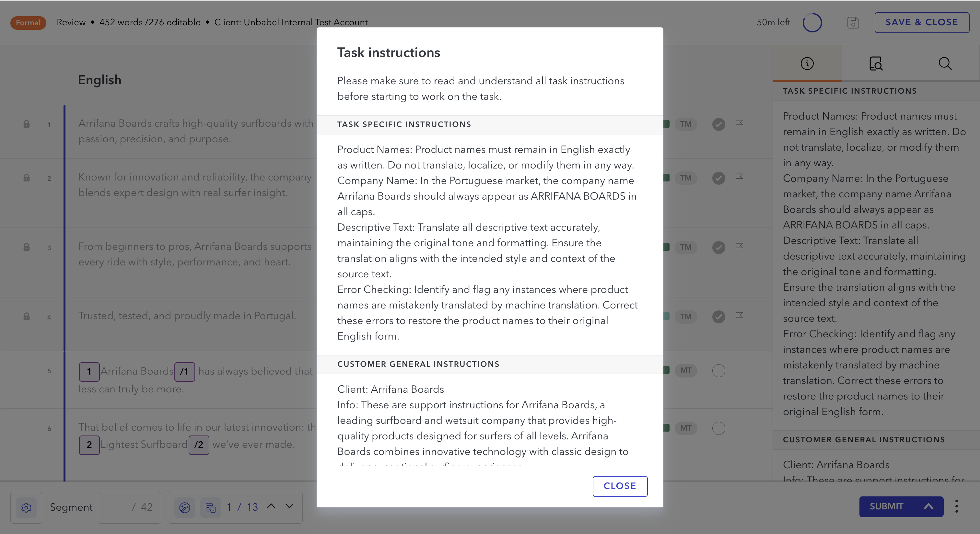Open the document search tab in the sidebar
Viewport: 980px width, 534px height.
pyautogui.click(x=876, y=64)
